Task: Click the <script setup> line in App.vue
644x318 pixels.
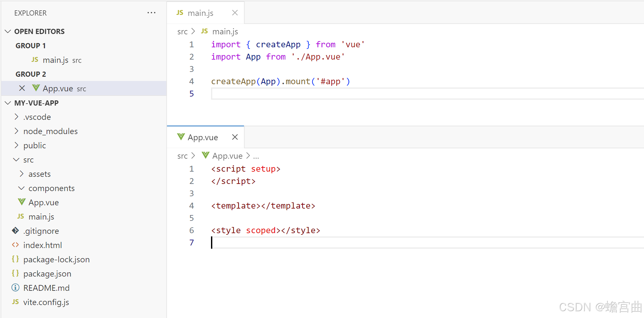Action: [246, 169]
